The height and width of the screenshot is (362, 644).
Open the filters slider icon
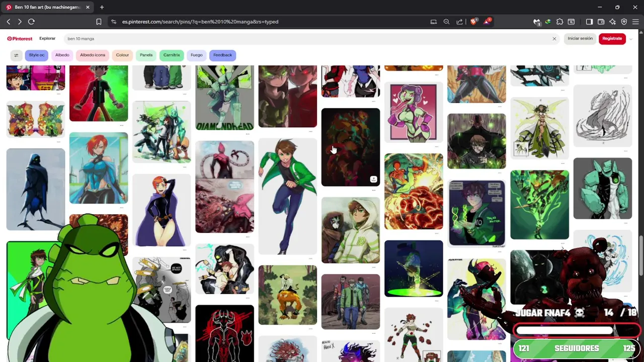click(16, 55)
